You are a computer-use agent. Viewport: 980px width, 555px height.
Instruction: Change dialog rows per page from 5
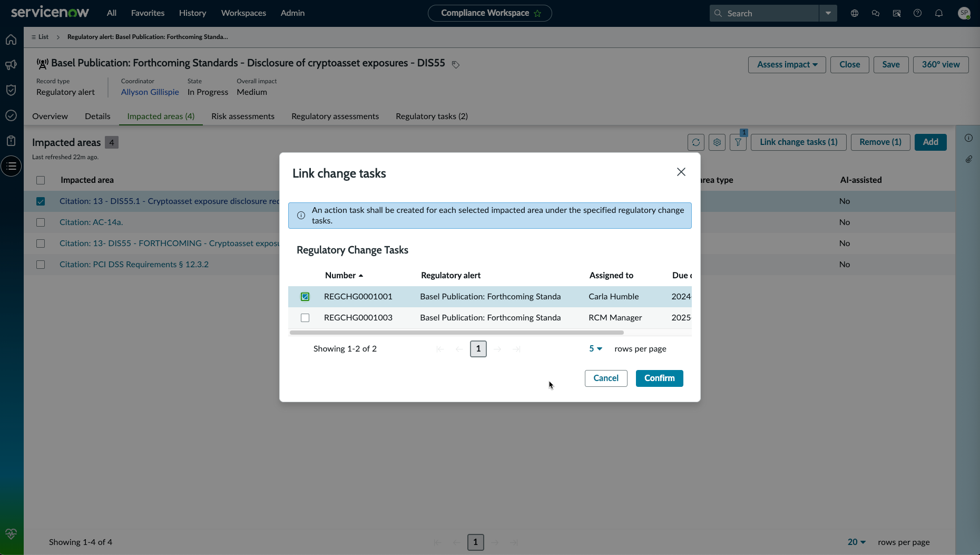[595, 349]
